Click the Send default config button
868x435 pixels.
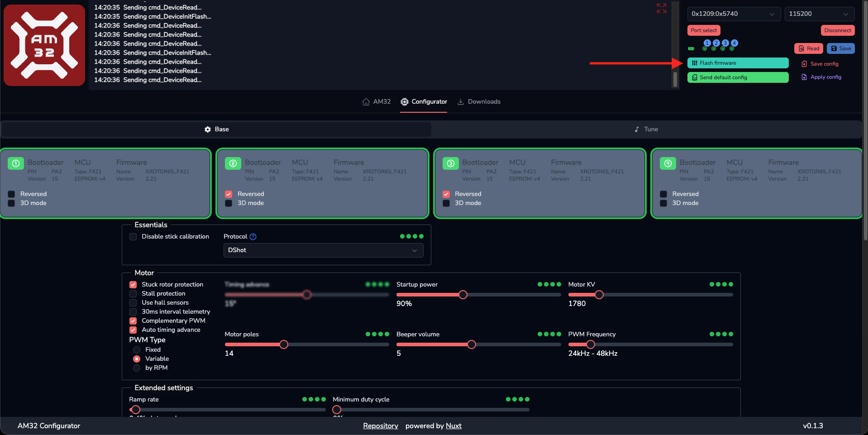[x=738, y=77]
